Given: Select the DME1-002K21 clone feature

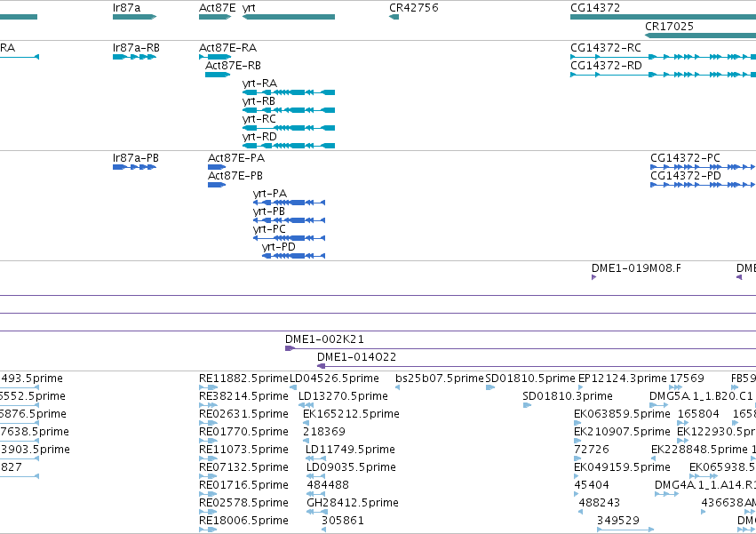Looking at the screenshot, I should [x=521, y=348].
